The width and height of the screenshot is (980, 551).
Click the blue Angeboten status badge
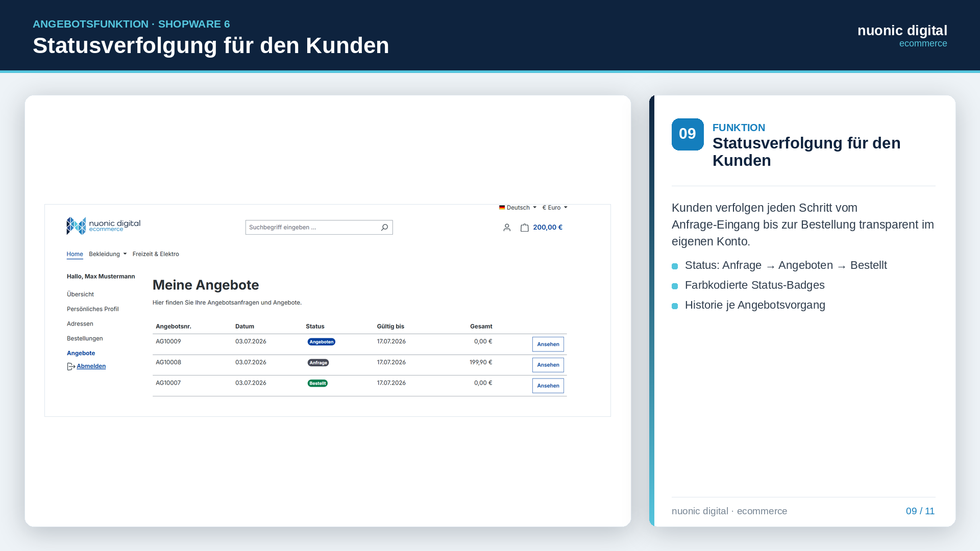(x=322, y=342)
